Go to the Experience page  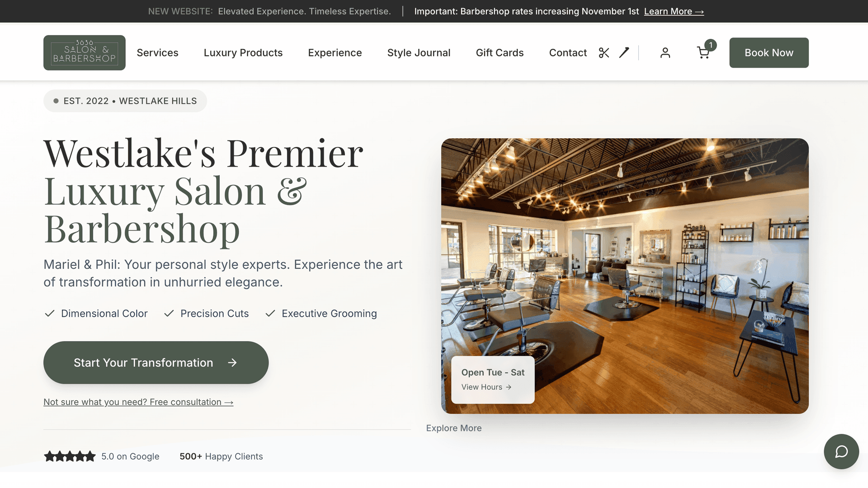[x=335, y=53]
